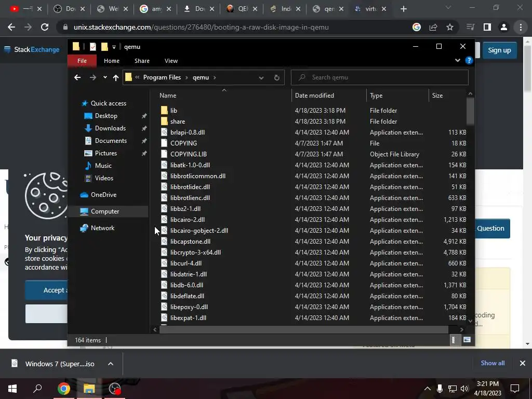The height and width of the screenshot is (399, 532).
Task: Select libatk-1.0-0.dll file
Action: [x=190, y=165]
